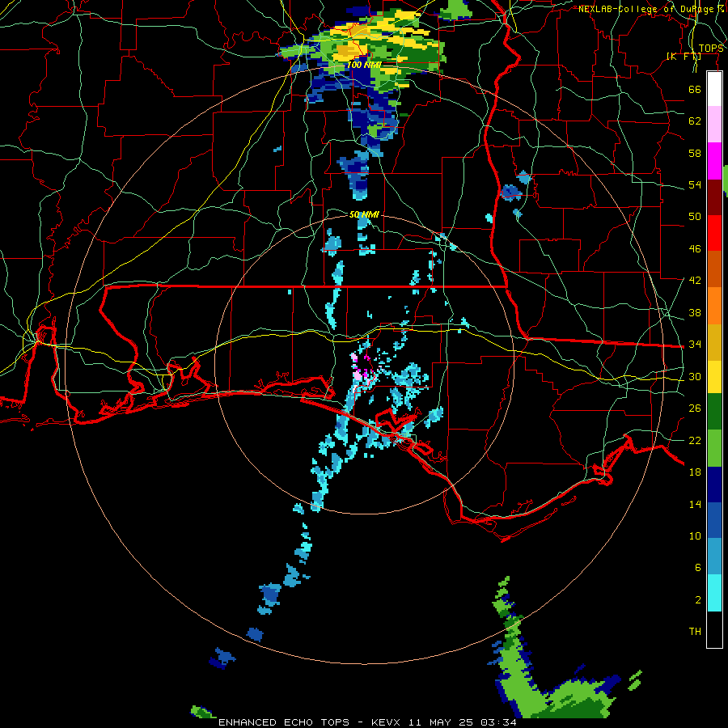Image resolution: width=728 pixels, height=728 pixels.
Task: Click the 42 legend scale label
Action: click(695, 281)
